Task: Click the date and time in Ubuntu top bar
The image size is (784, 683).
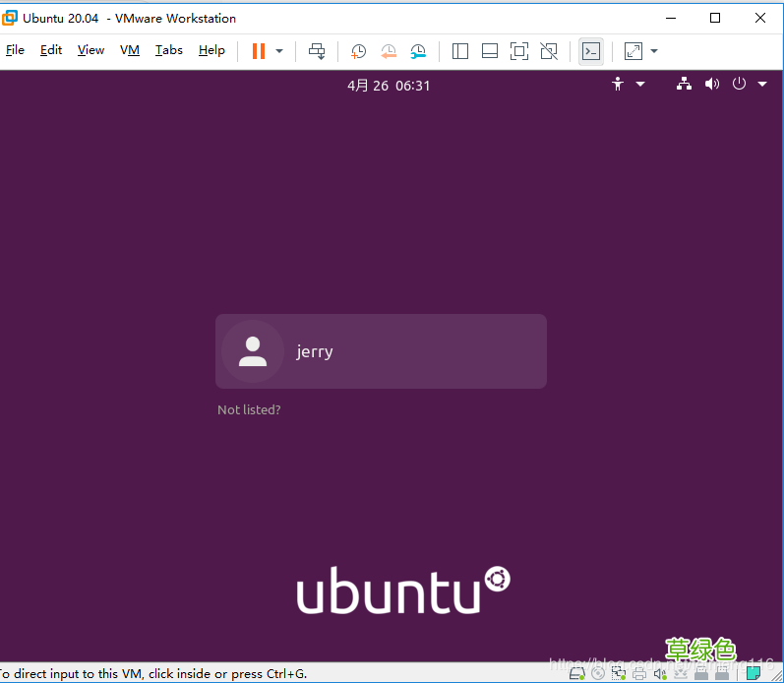Action: point(389,86)
